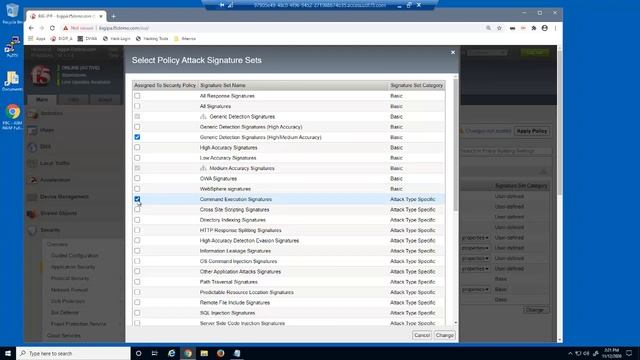Open Shared Objects menu in sidebar
Screen dimensions: 640x360
tap(58, 213)
